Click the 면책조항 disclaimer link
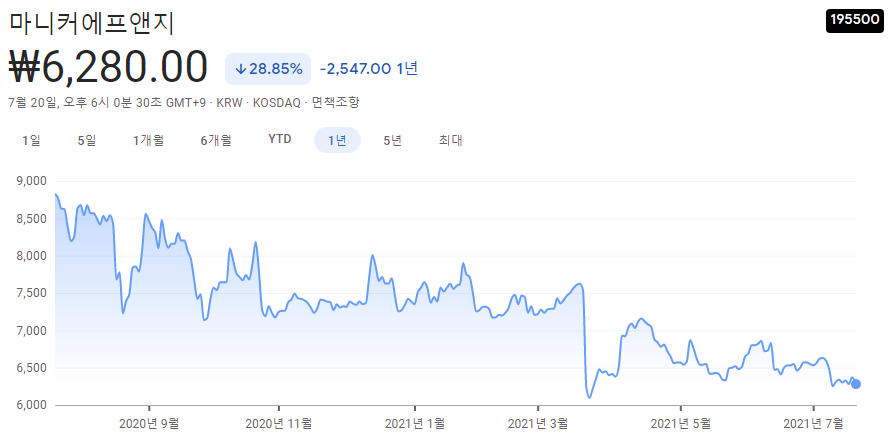Image resolution: width=893 pixels, height=444 pixels. pyautogui.click(x=336, y=102)
